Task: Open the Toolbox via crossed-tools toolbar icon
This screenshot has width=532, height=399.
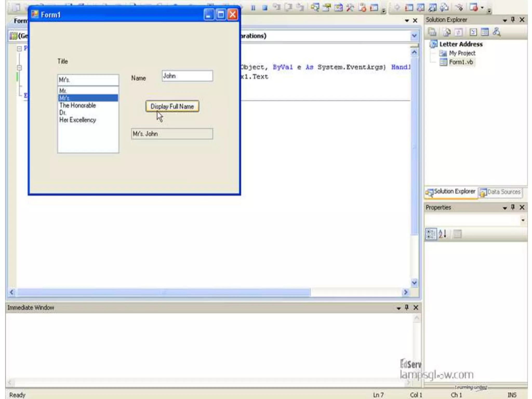Action: [x=350, y=8]
